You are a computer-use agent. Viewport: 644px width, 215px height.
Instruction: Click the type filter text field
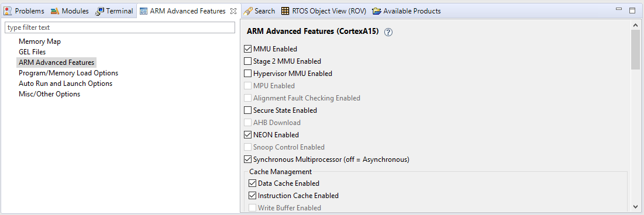click(119, 27)
